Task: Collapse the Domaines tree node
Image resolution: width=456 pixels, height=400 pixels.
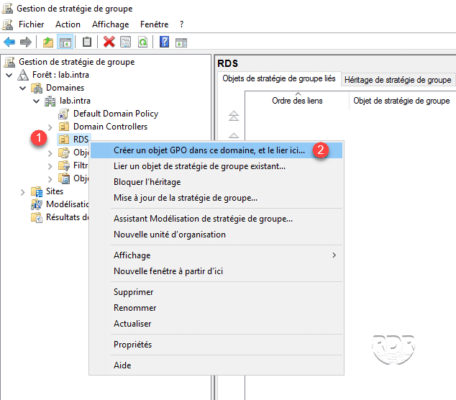Action: pos(23,88)
